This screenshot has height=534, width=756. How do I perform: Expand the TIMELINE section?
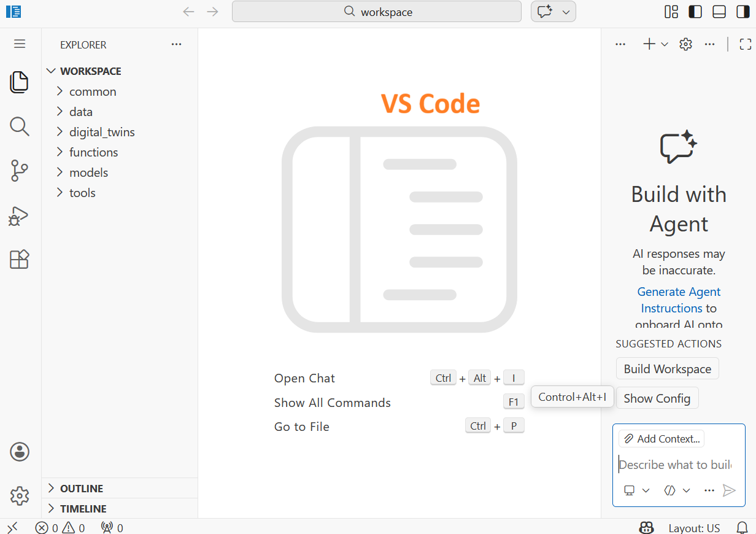[120, 509]
